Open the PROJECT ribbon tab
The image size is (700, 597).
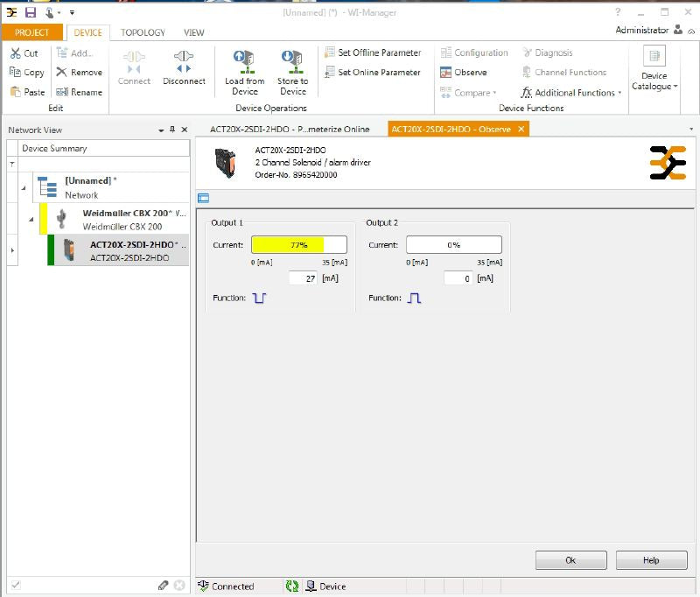click(x=31, y=32)
